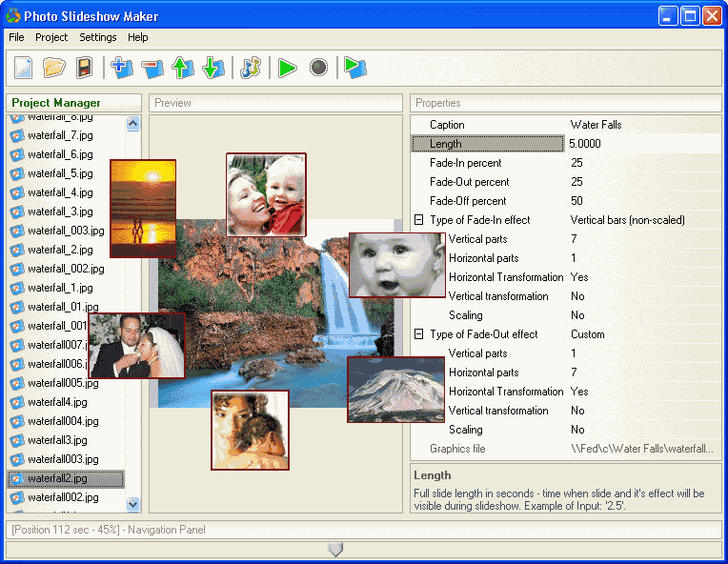The width and height of the screenshot is (728, 564).
Task: Play from selected slide icon
Action: [355, 68]
